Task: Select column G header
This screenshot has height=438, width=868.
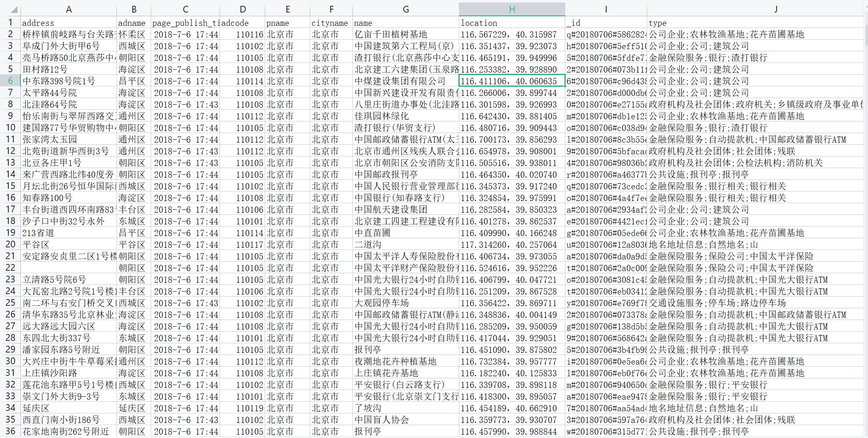Action: (x=405, y=9)
